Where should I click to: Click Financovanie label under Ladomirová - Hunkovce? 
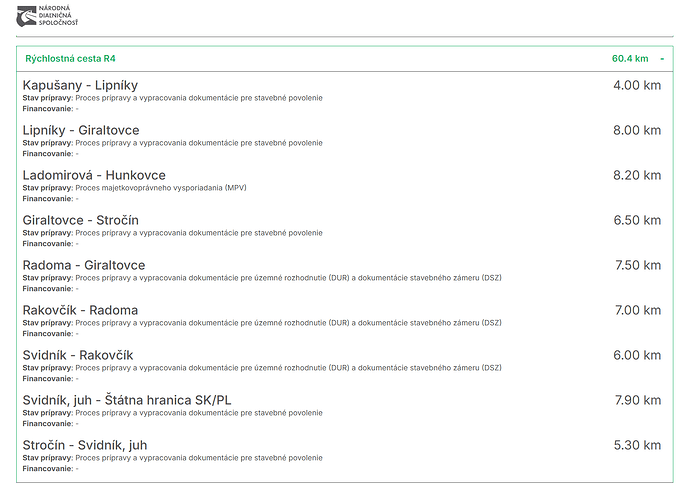tap(48, 199)
